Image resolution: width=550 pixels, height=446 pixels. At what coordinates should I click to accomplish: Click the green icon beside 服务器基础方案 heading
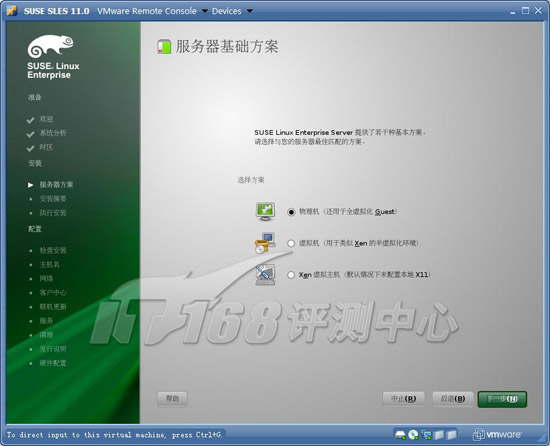coord(164,47)
